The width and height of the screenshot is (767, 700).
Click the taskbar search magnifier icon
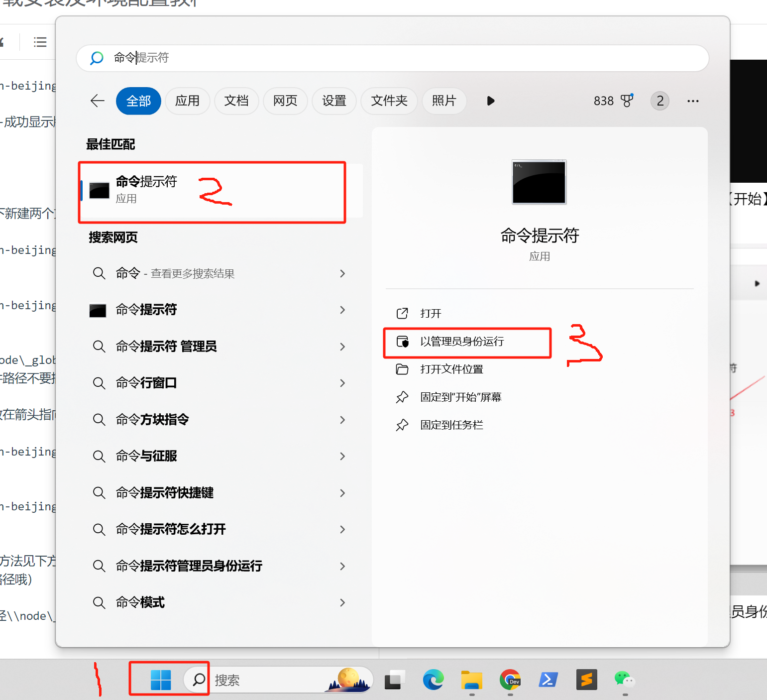pos(199,680)
